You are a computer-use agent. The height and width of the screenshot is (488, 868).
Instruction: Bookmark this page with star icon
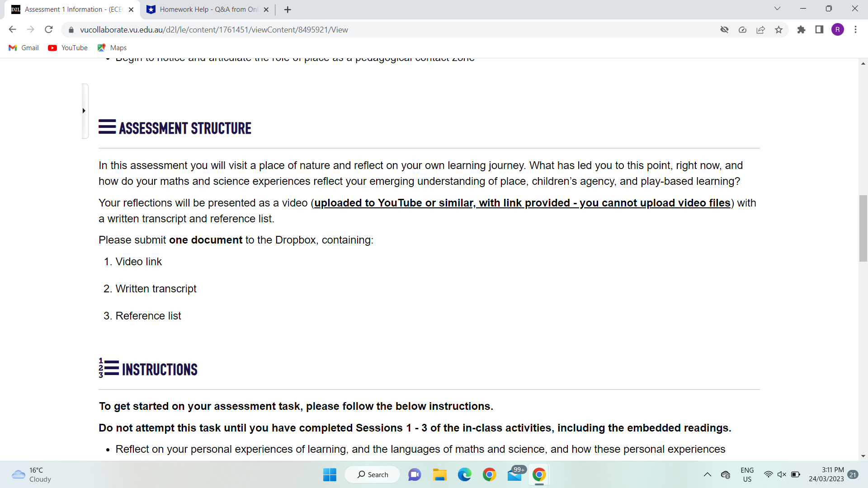(778, 30)
